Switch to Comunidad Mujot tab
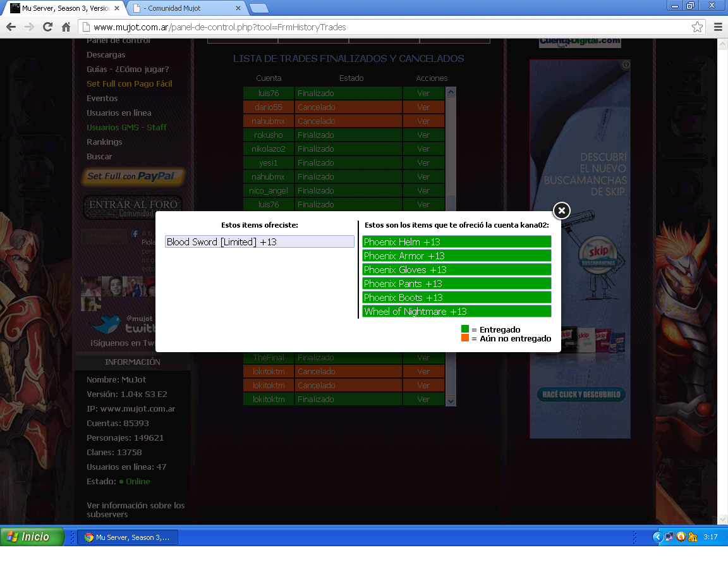The height and width of the screenshot is (569, 728). pyautogui.click(x=183, y=8)
